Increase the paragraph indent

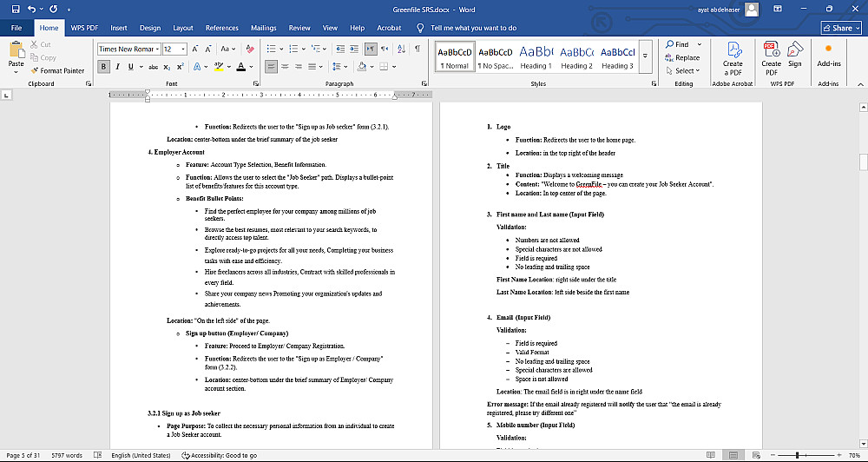pos(354,49)
